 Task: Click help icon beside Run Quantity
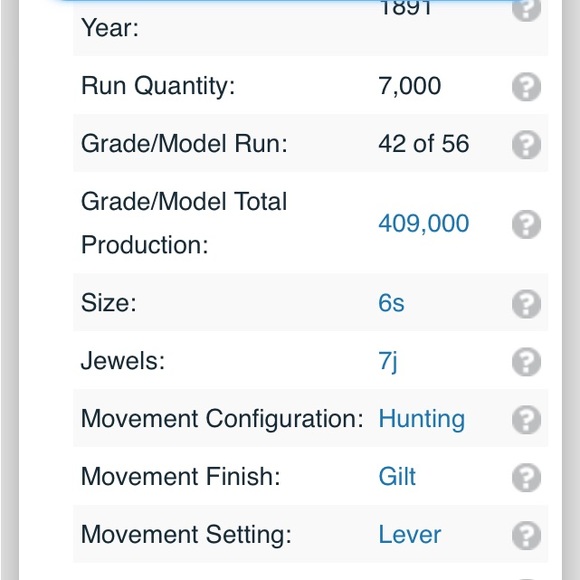pyautogui.click(x=526, y=87)
